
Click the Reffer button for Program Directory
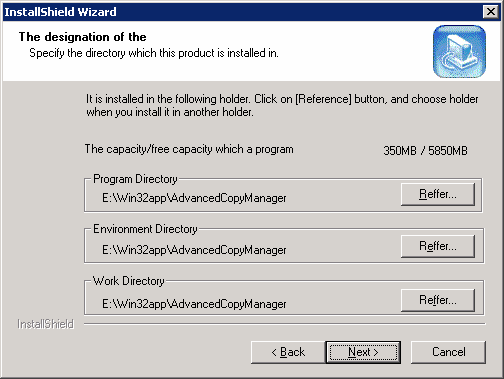click(438, 194)
